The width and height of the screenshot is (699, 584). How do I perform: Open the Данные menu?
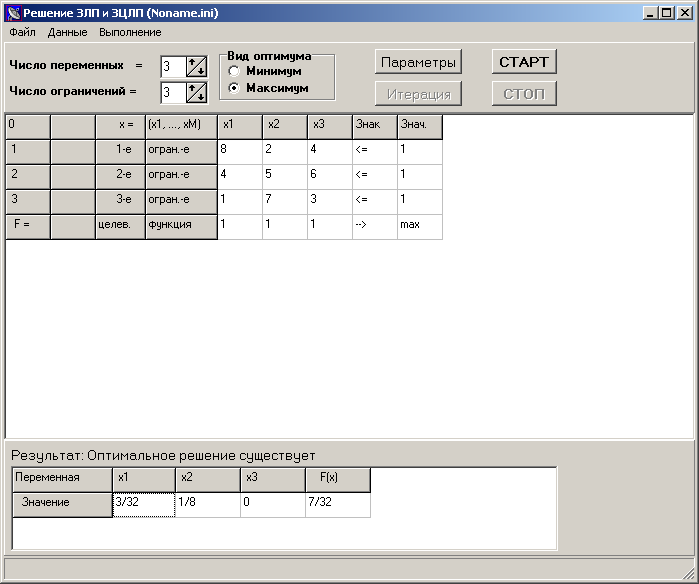tap(68, 33)
